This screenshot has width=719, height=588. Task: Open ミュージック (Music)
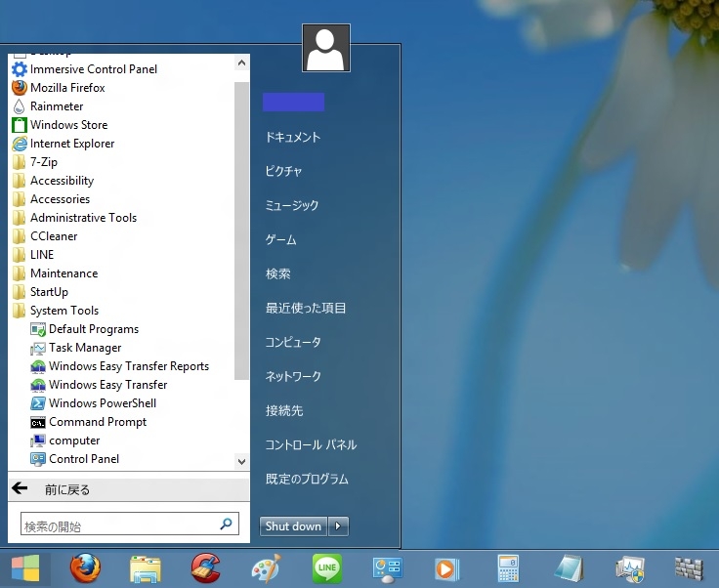[292, 205]
